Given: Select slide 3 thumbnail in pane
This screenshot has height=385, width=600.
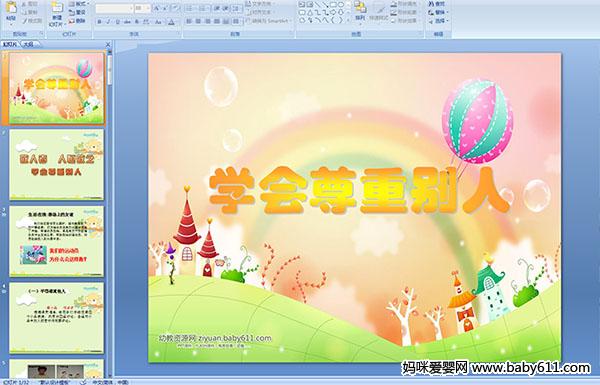Looking at the screenshot, I should pyautogui.click(x=56, y=241).
